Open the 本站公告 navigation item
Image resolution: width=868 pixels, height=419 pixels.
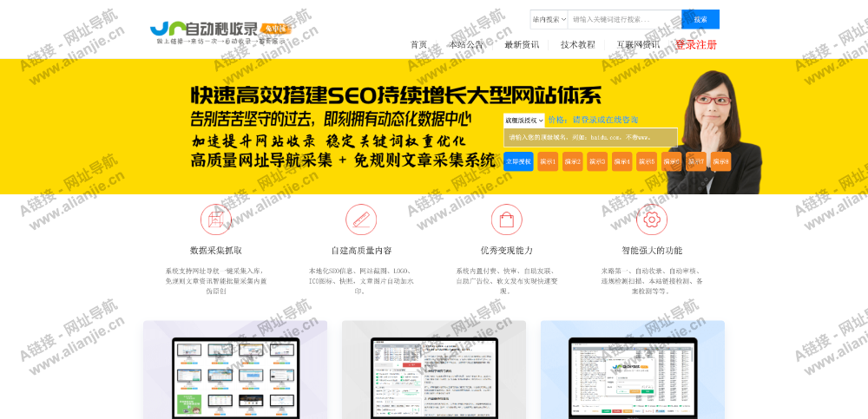point(466,45)
